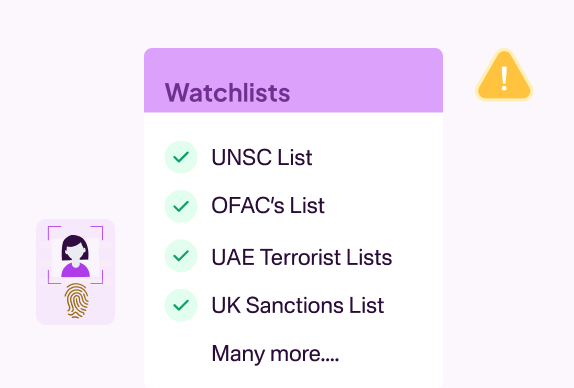This screenshot has height=388, width=574.
Task: Open the Many more.... link
Action: tap(275, 354)
